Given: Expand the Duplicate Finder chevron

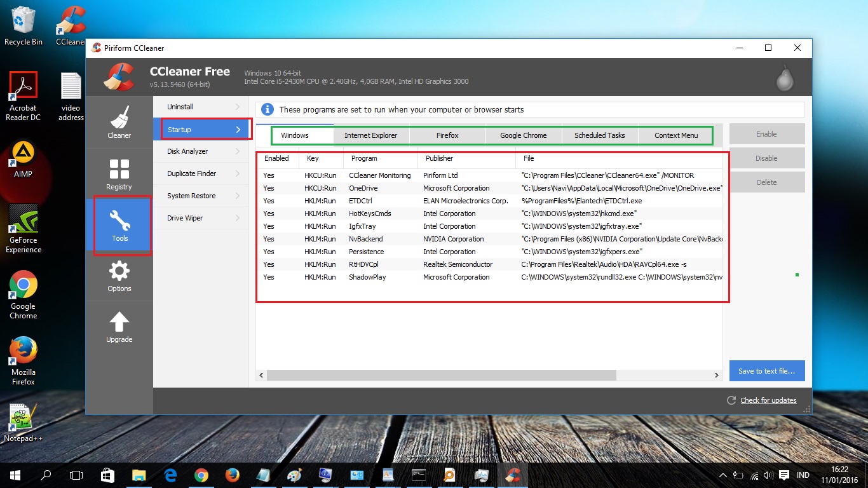Looking at the screenshot, I should [x=238, y=173].
